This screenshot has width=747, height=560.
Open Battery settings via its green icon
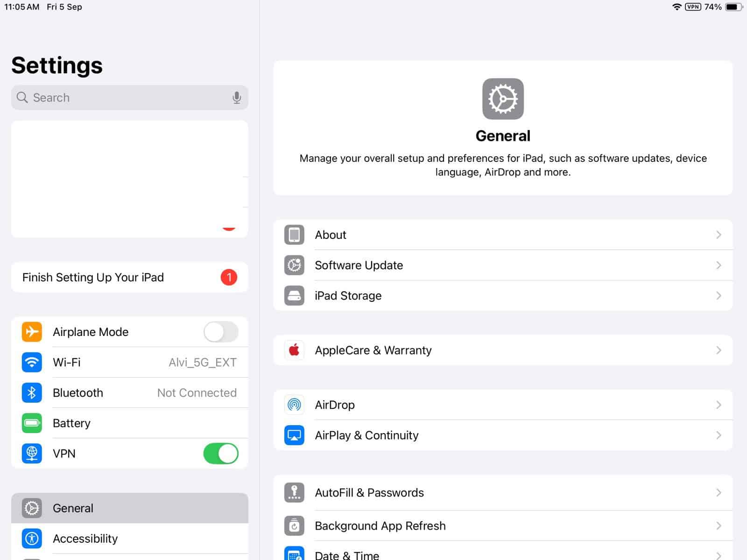click(x=31, y=423)
